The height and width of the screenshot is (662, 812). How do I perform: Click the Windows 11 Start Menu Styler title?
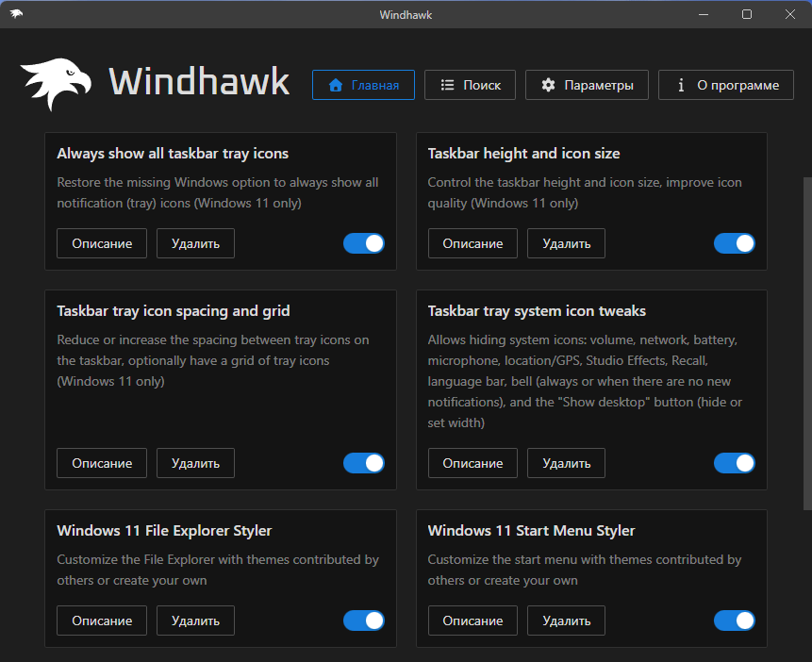pyautogui.click(x=531, y=530)
